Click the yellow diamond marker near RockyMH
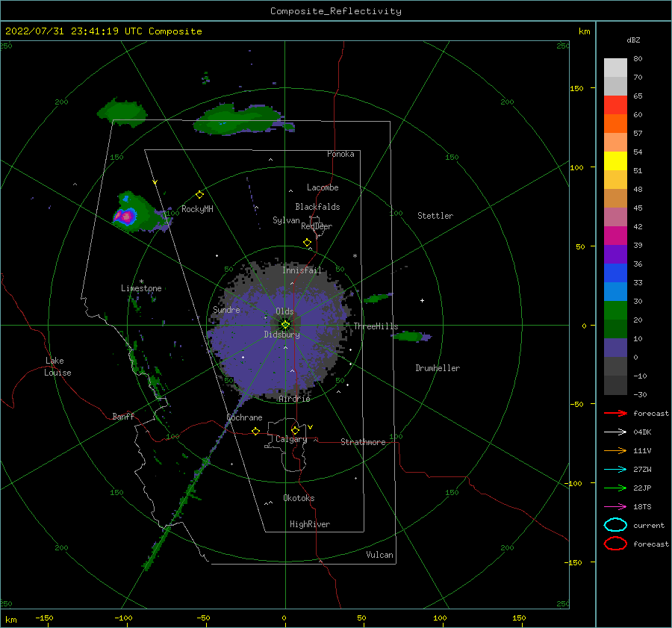 (x=199, y=194)
